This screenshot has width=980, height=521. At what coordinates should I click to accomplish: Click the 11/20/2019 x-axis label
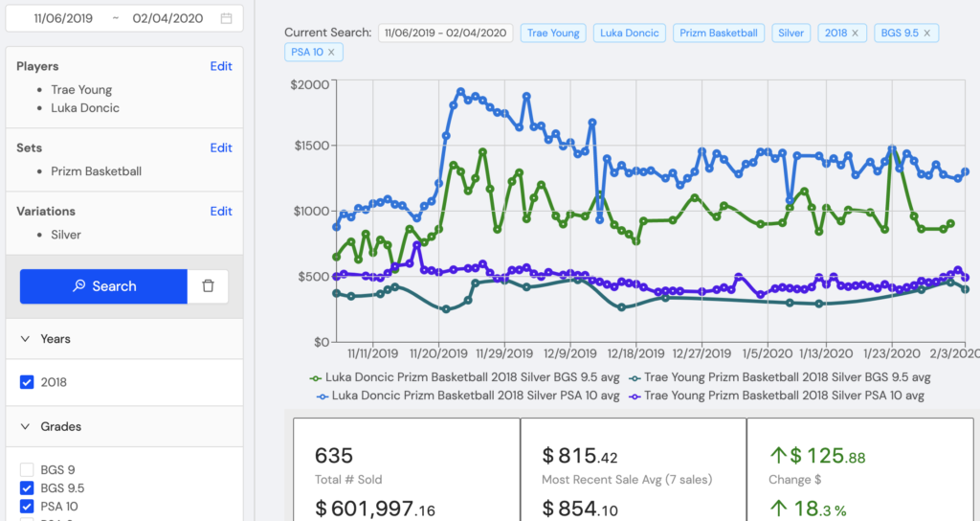(x=438, y=353)
